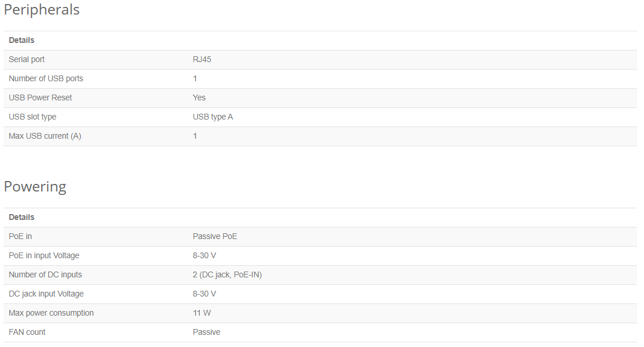Select the USB slot type label
Viewport: 644px width, 347px height.
point(33,117)
